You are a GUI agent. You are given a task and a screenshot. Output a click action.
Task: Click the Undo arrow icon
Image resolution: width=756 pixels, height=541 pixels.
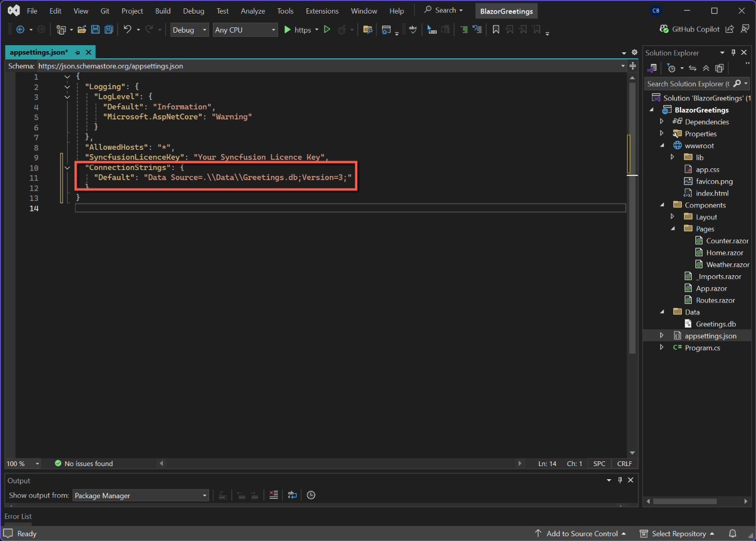127,30
